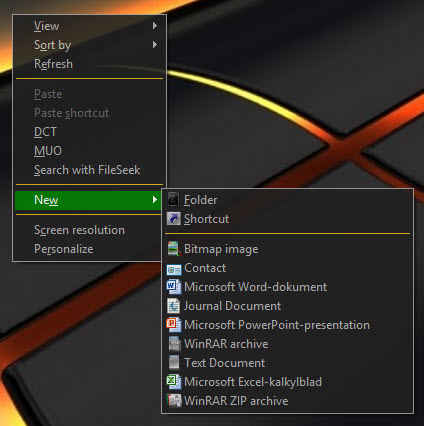
Task: Click the Excel-kalkylblad icon
Action: 174,382
